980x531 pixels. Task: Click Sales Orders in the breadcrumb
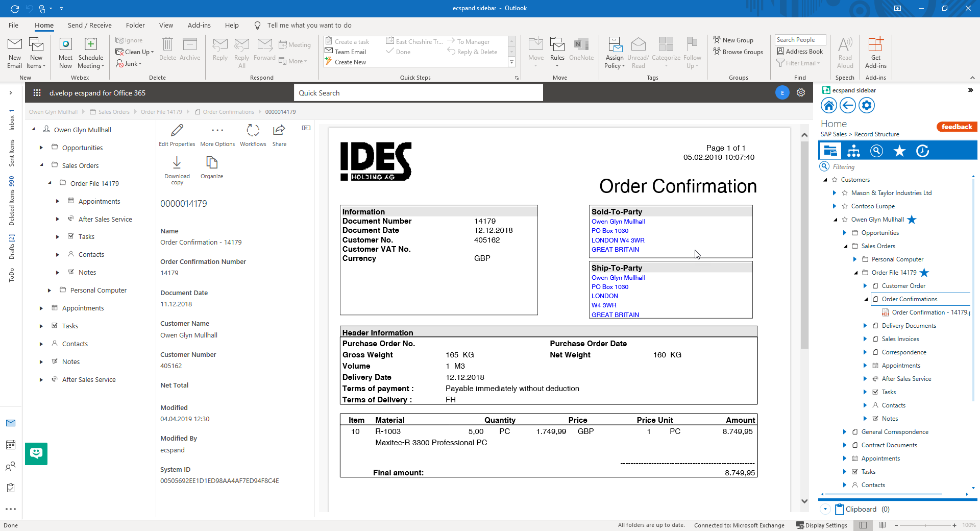coord(114,112)
